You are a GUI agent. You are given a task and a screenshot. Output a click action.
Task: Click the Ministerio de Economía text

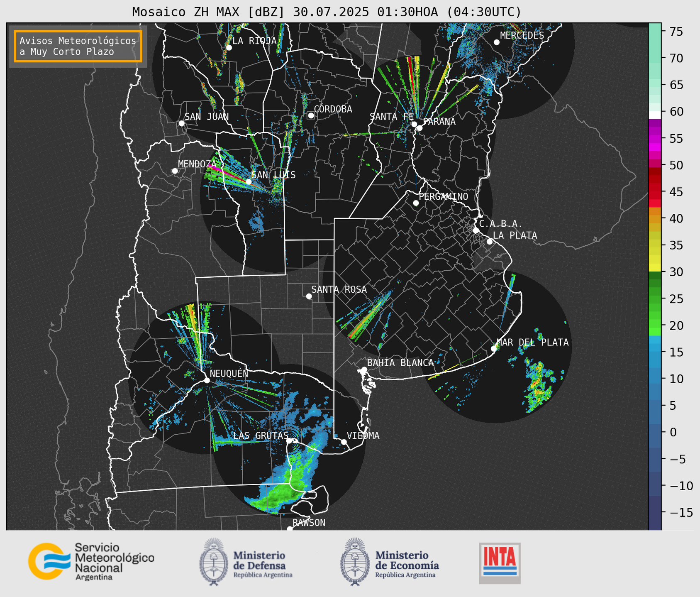coord(407,560)
